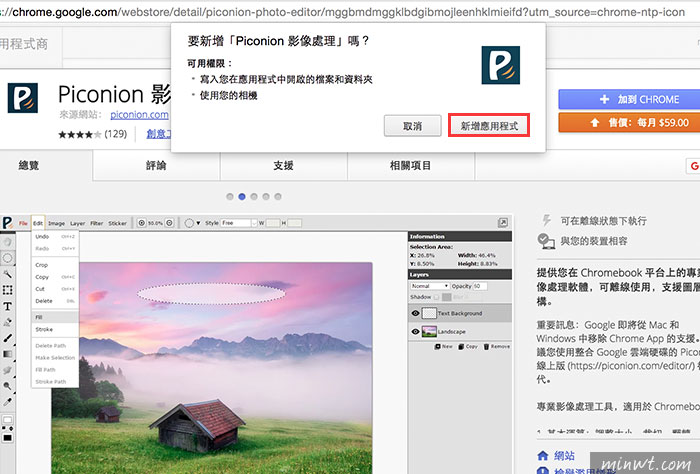The image size is (700, 474).
Task: Click the black background color swatch
Action: (x=8, y=438)
